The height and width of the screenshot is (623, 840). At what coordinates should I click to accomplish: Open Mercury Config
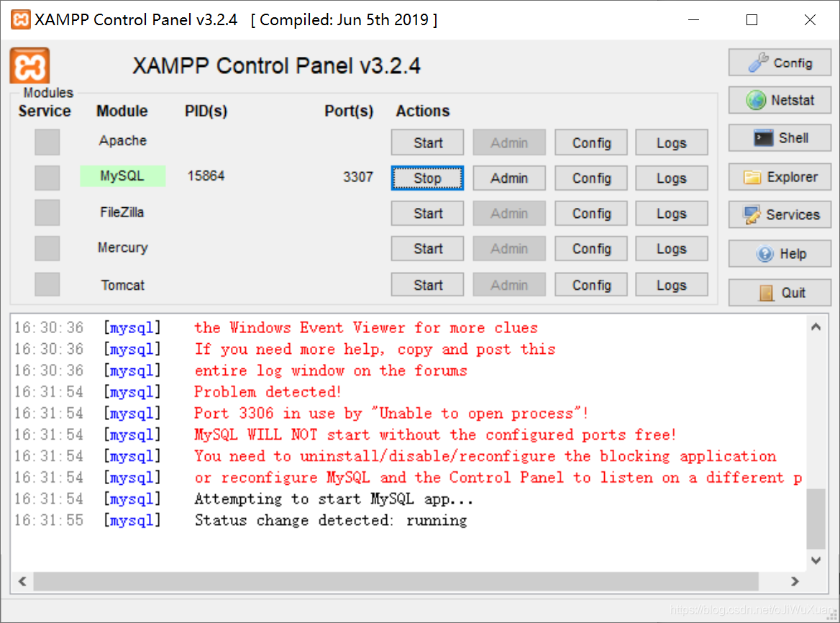tap(591, 249)
